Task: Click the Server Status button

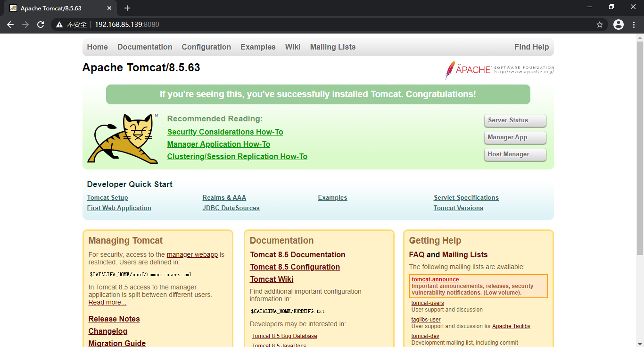Action: click(515, 120)
